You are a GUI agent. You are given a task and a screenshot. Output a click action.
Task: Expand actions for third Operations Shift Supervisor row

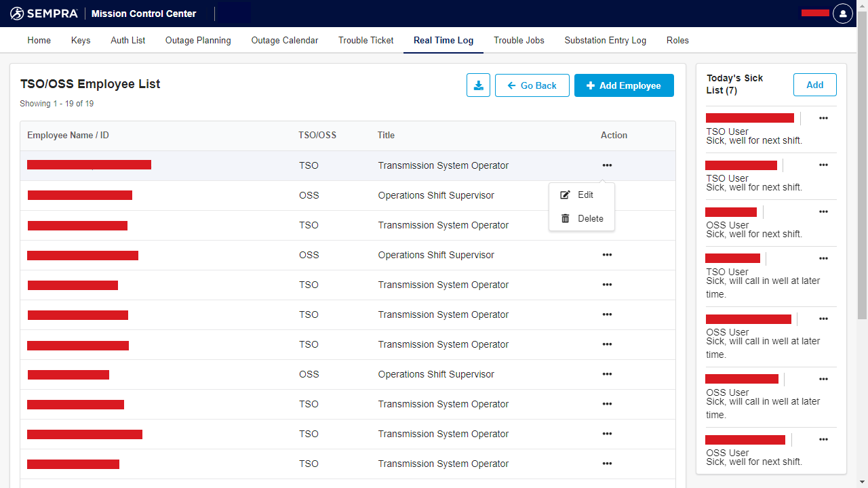[607, 374]
